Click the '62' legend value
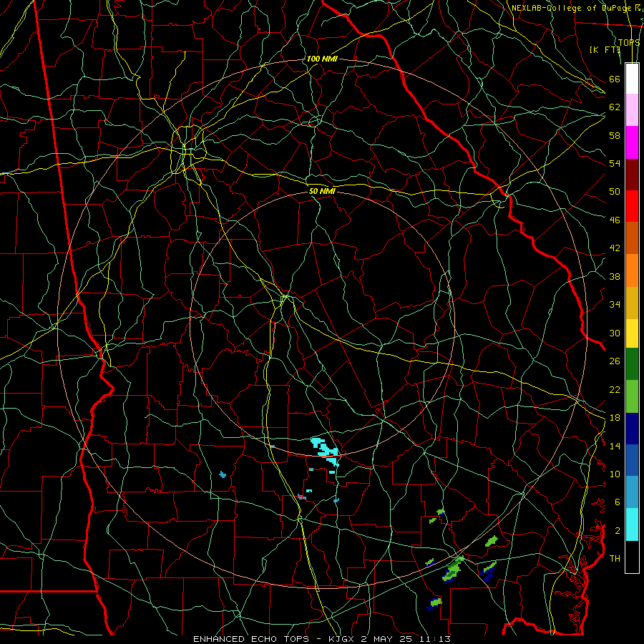This screenshot has height=644, width=644. pyautogui.click(x=615, y=107)
